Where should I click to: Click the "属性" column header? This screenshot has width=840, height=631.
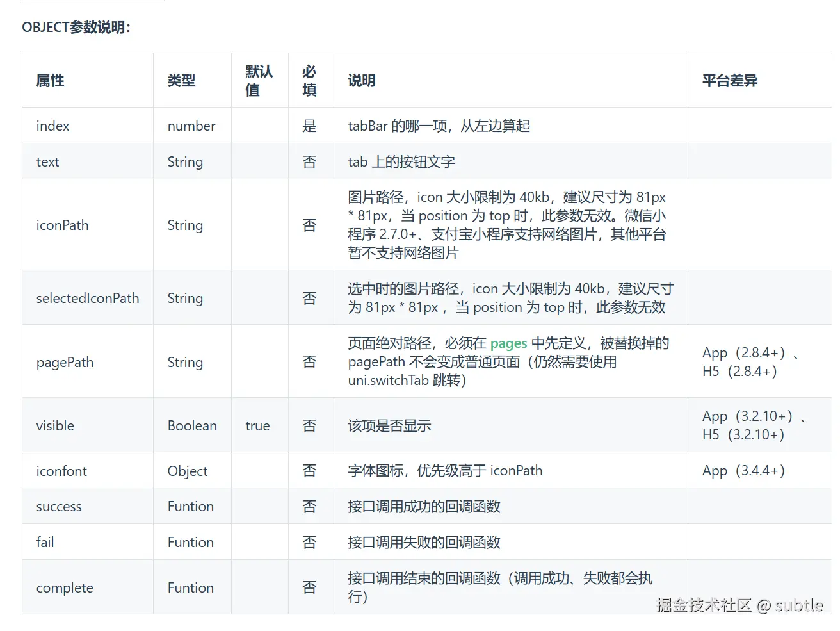coord(51,81)
